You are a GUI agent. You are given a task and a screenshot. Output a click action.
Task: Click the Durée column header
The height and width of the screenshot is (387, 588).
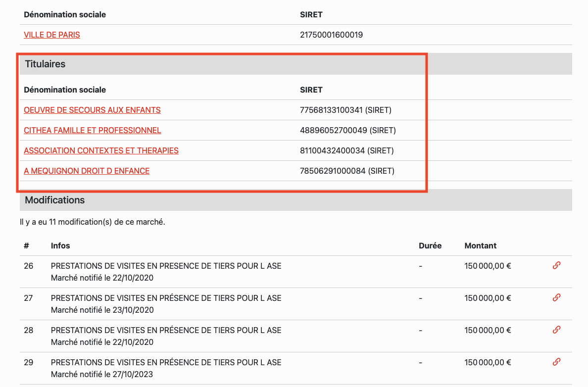(430, 245)
